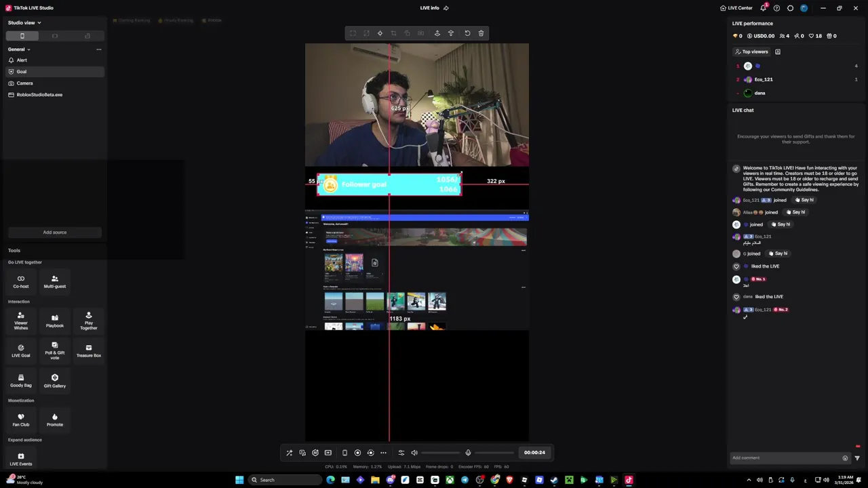868x488 pixels.
Task: Delete source with the trash icon
Action: pyautogui.click(x=481, y=33)
